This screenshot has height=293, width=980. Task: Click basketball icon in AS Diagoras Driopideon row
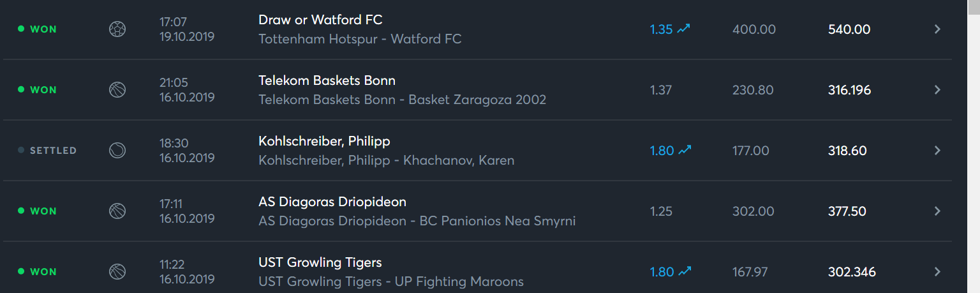coord(117,211)
